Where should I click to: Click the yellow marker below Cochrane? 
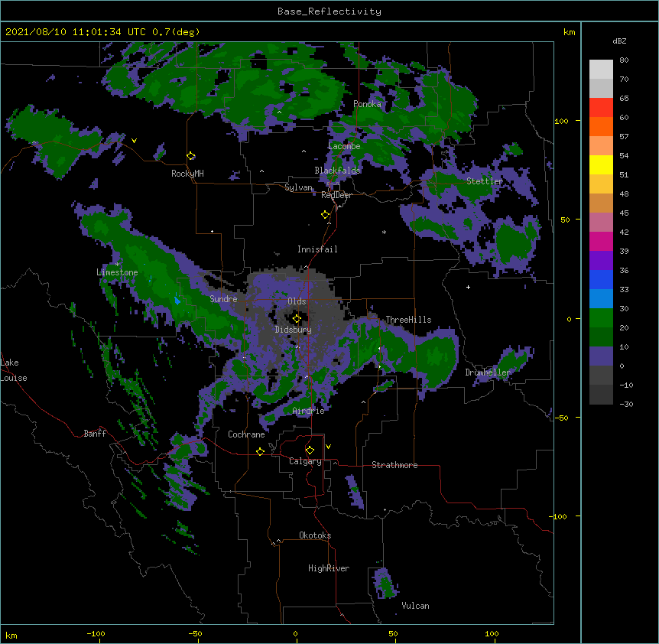[260, 451]
